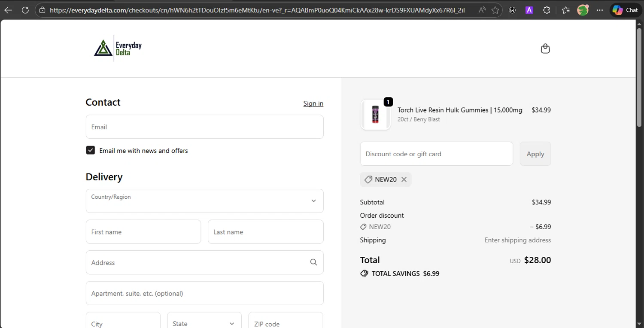
Task: View site information lock icon
Action: pyautogui.click(x=42, y=10)
